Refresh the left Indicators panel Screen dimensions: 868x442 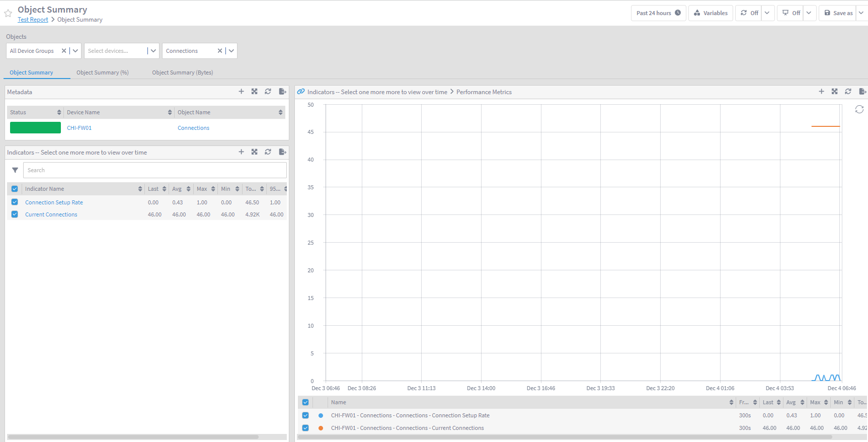[268, 152]
